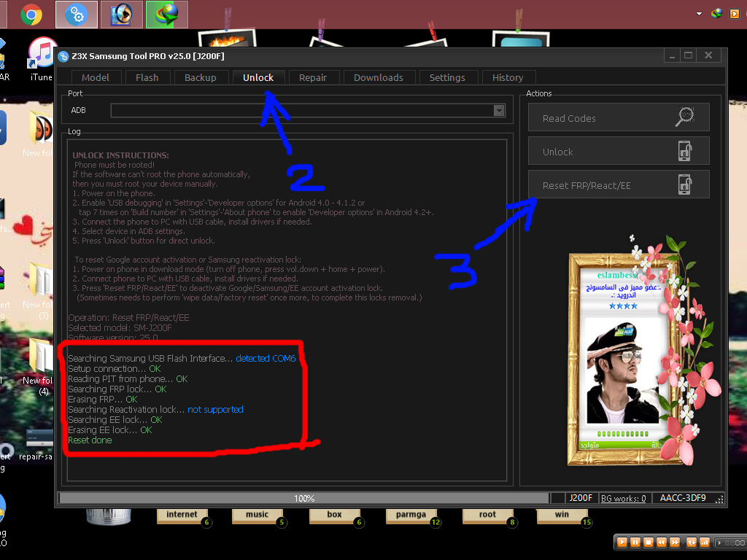Open the root dock folder
Screen dimensions: 747x560
click(487, 517)
